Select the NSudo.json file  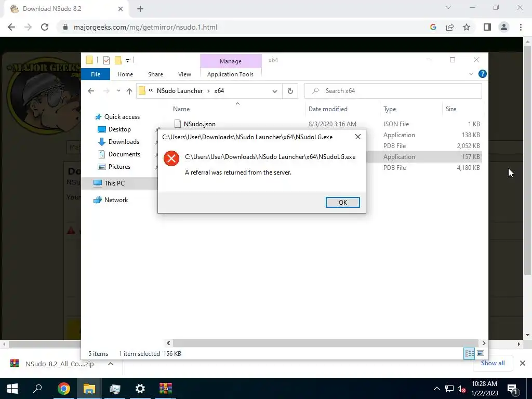[199, 124]
